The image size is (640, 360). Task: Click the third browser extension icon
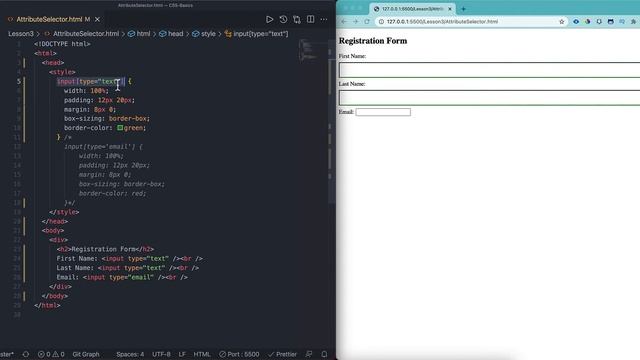[x=599, y=22]
